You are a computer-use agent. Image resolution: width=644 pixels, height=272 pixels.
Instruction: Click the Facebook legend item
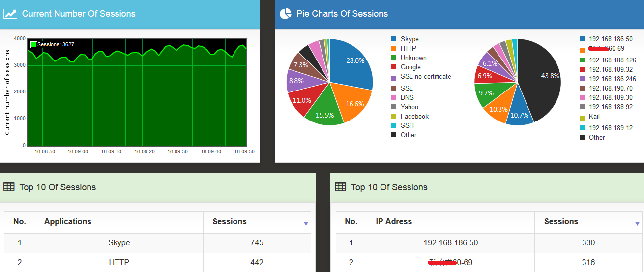(x=414, y=116)
